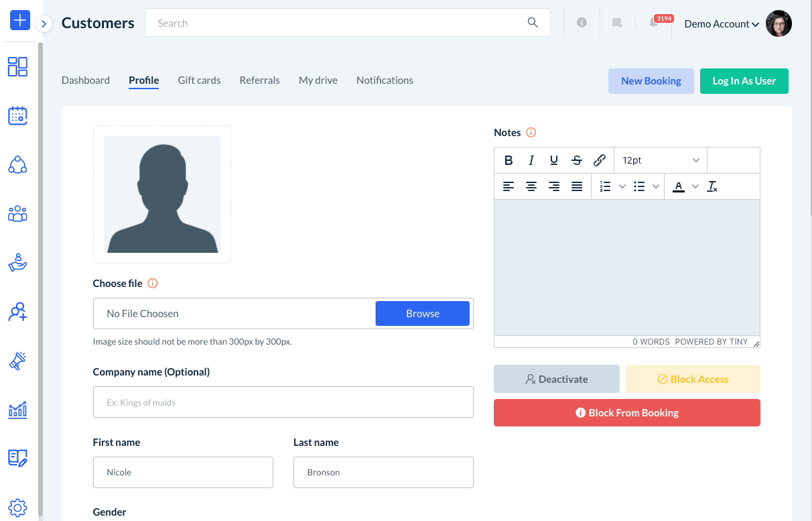Open the dashboard grid sidebar icon
Image resolution: width=812 pixels, height=521 pixels.
(17, 66)
